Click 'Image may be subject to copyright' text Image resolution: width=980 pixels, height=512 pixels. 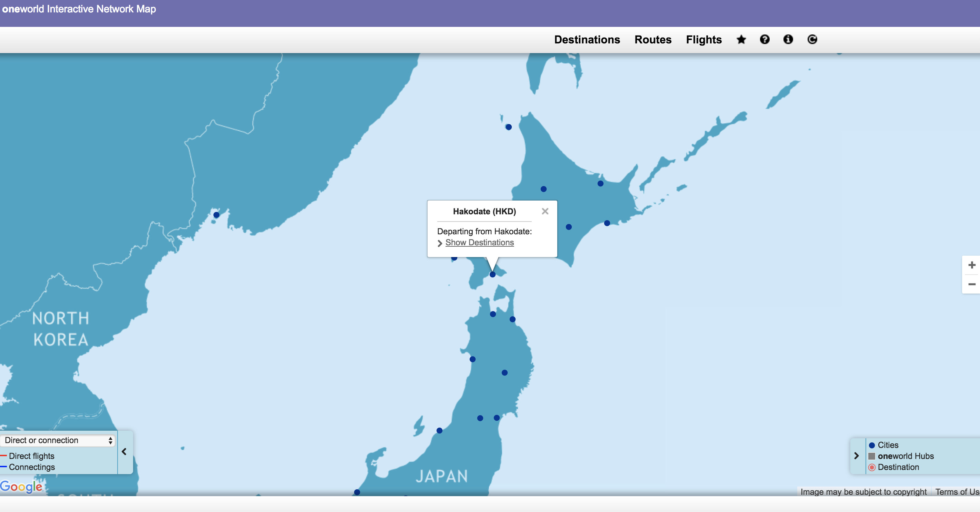pyautogui.click(x=863, y=492)
